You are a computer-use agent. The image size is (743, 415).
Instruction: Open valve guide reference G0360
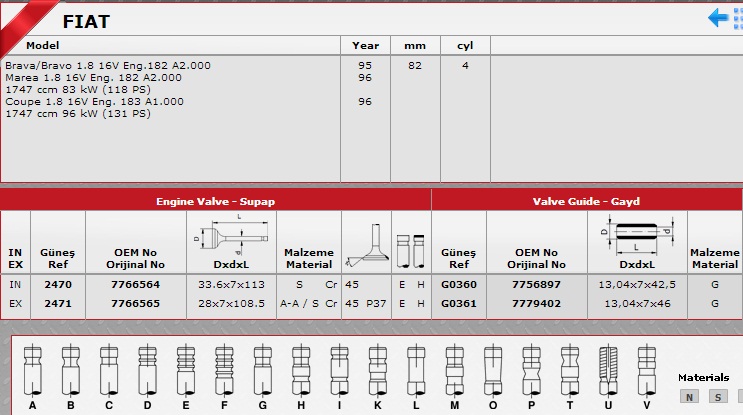click(459, 284)
